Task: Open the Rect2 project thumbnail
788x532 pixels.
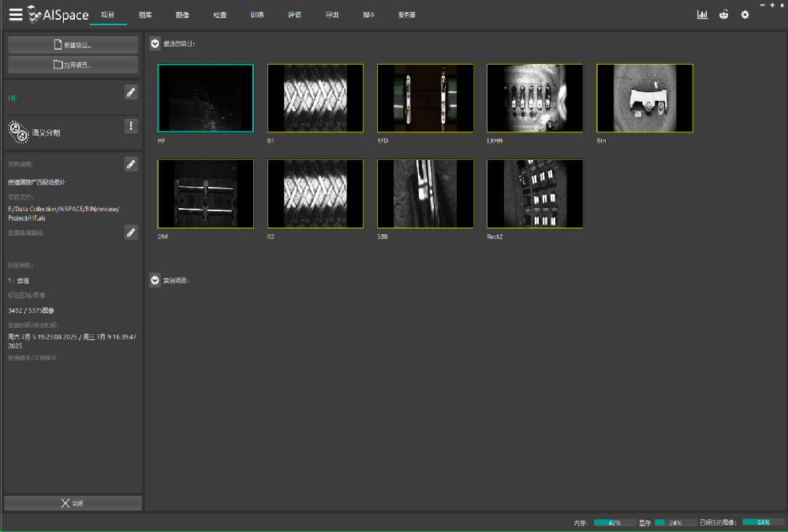Action: tap(535, 193)
